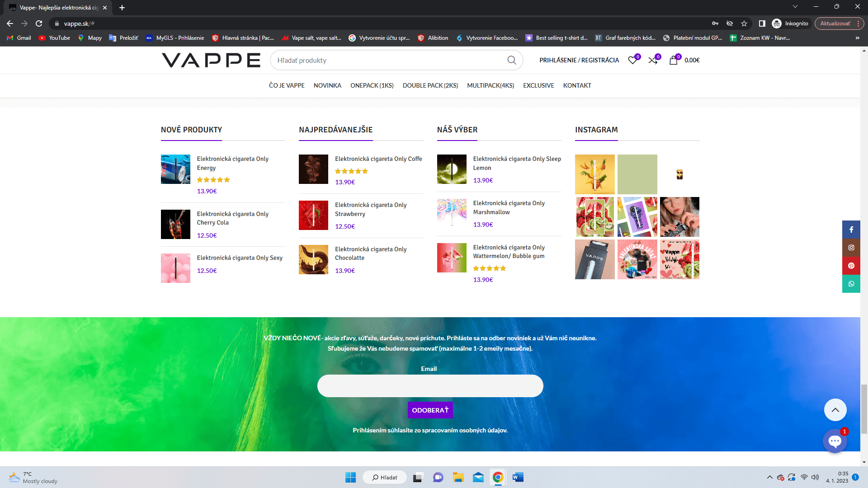Open the YouTube bookmark
Screen dimensions: 868x488
pyautogui.click(x=54, y=38)
